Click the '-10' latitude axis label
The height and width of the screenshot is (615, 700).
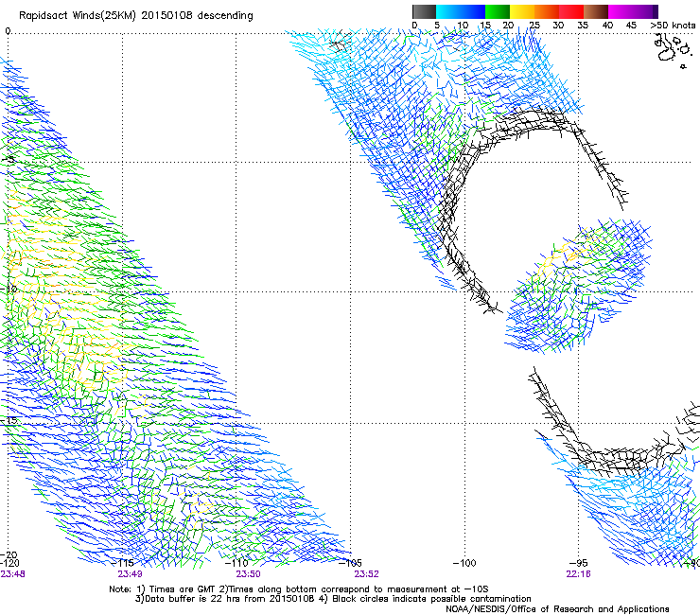[9, 289]
